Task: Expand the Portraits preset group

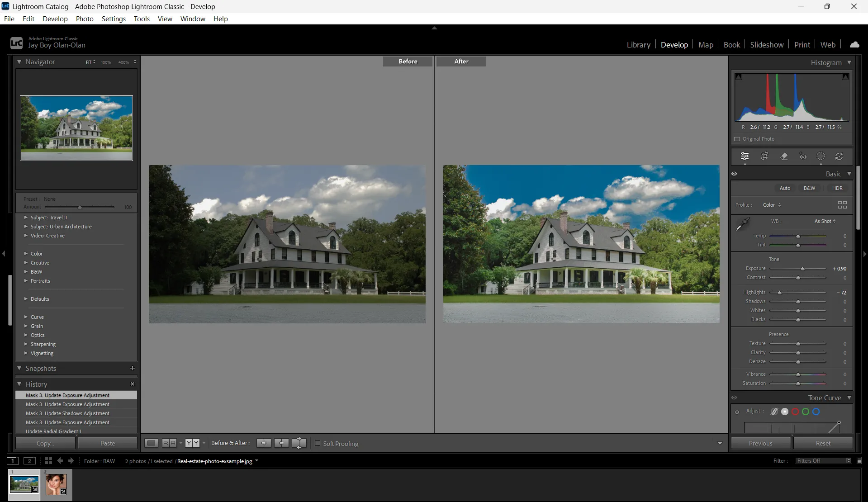Action: [x=26, y=281]
